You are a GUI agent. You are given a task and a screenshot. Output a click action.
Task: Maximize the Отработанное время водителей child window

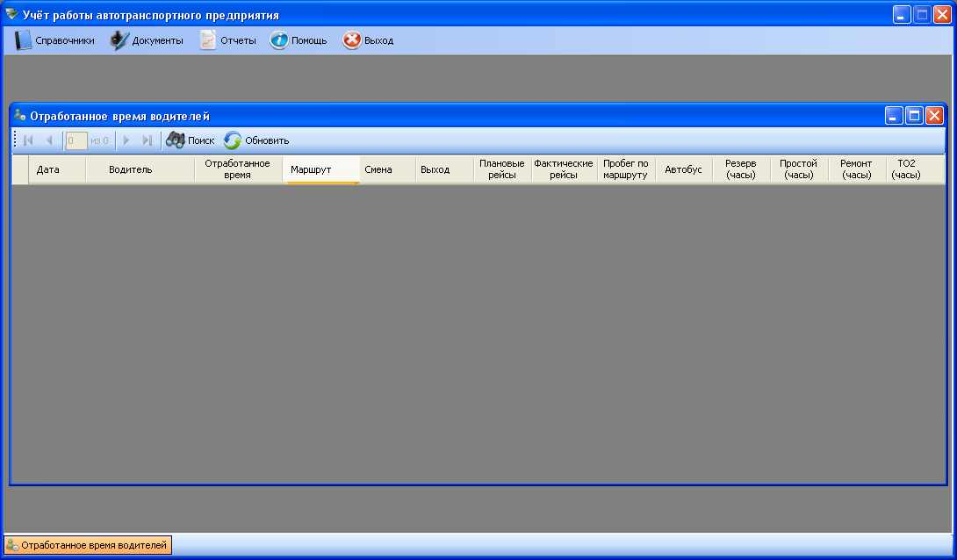914,116
